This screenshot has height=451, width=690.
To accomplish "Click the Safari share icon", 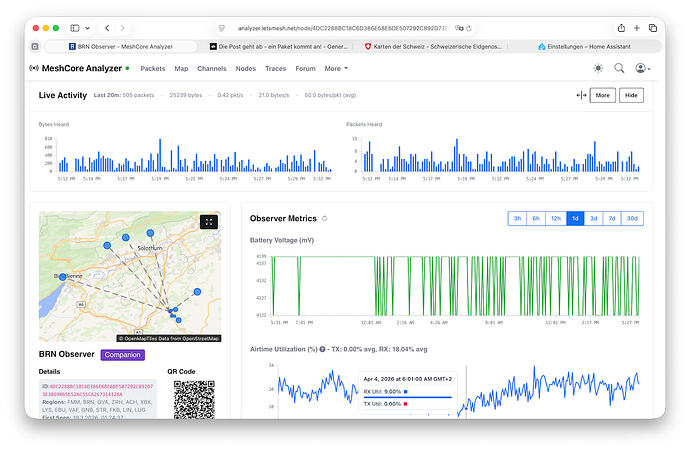I will pyautogui.click(x=621, y=27).
